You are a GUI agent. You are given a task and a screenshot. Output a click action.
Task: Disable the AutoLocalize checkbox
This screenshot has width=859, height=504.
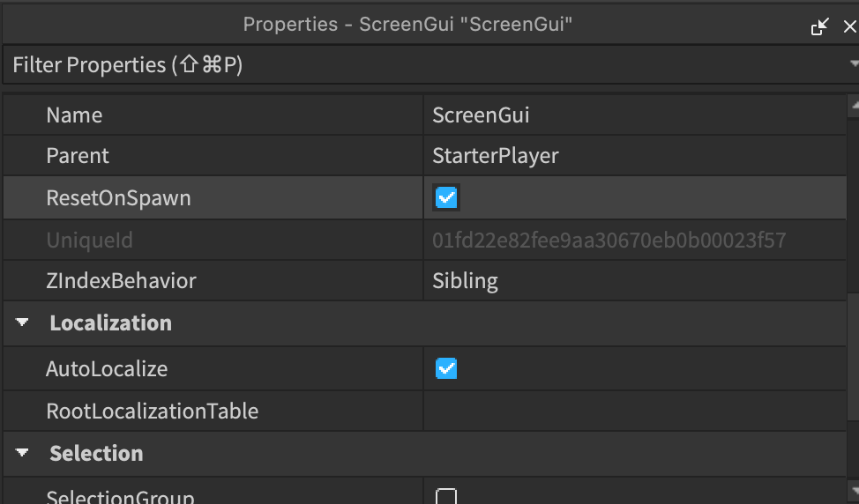point(447,368)
